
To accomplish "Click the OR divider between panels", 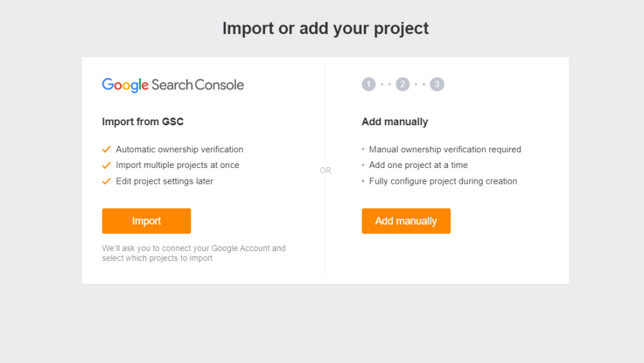I will [x=325, y=170].
